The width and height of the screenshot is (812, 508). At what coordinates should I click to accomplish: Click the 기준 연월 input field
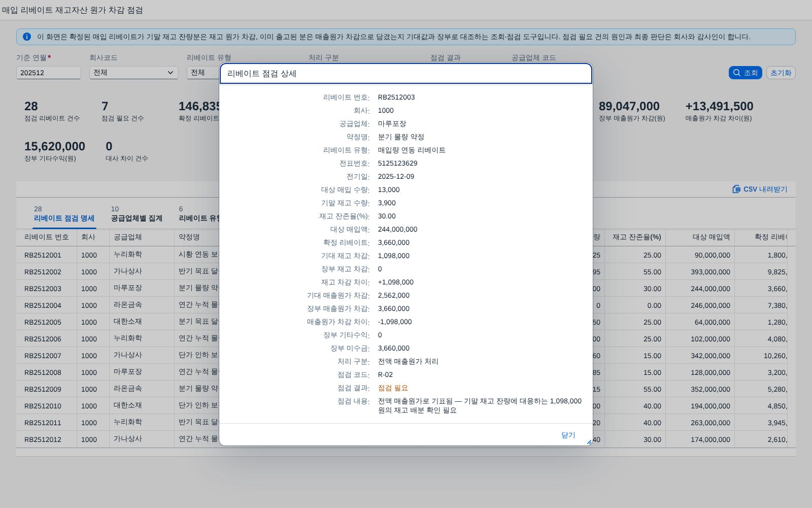click(49, 73)
